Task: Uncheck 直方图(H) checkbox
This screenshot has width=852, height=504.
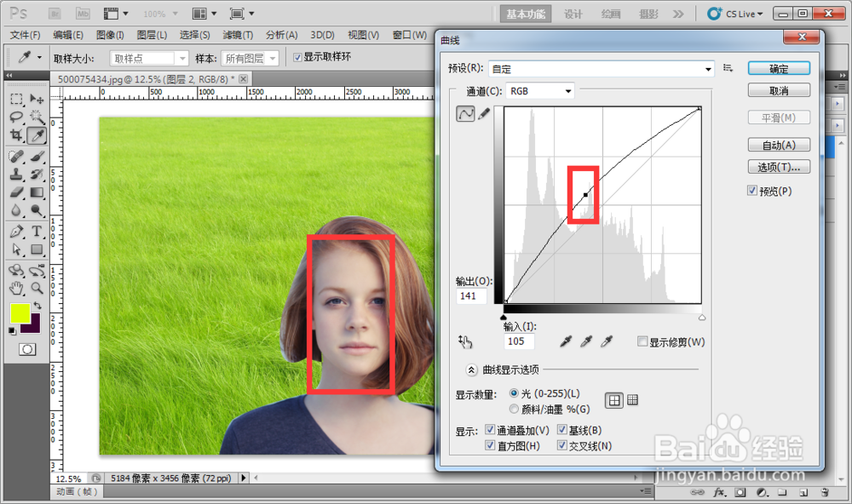Action: 490,445
